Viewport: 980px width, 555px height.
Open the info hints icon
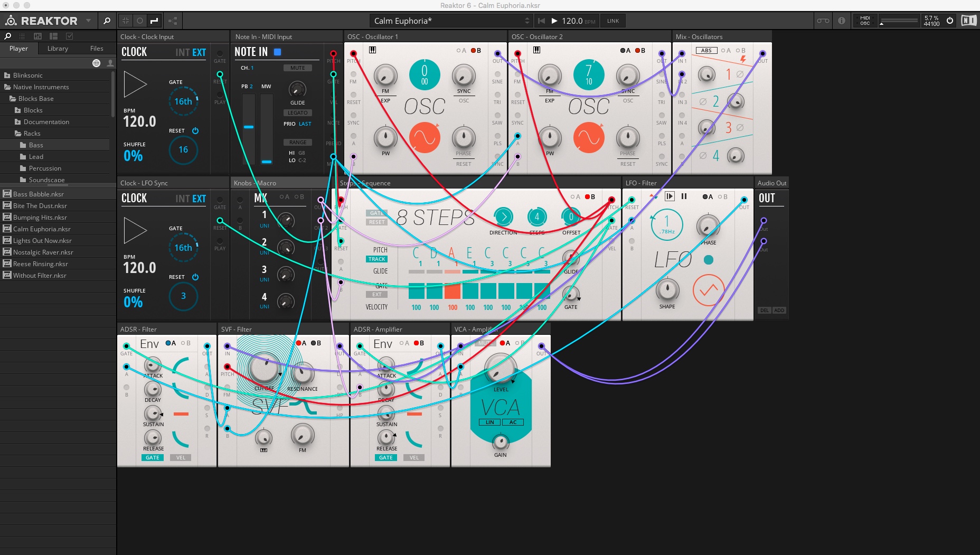[x=842, y=21]
